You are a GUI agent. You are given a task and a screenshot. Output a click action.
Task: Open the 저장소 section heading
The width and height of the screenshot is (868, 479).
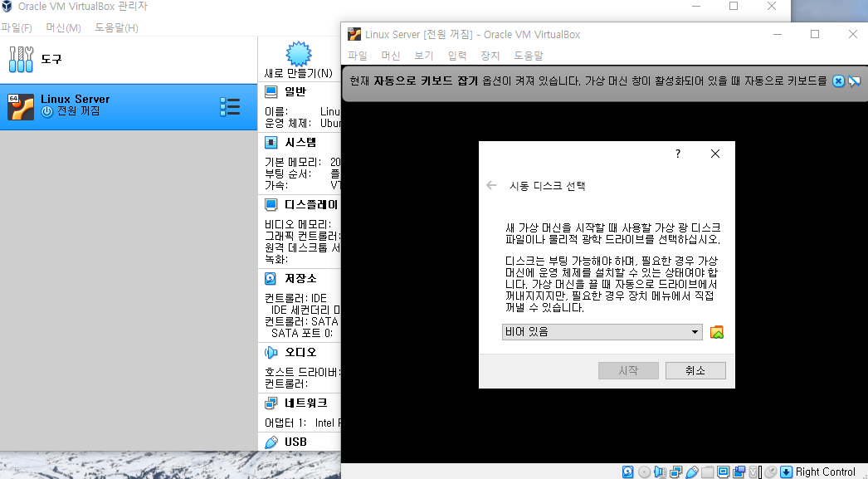pos(300,278)
